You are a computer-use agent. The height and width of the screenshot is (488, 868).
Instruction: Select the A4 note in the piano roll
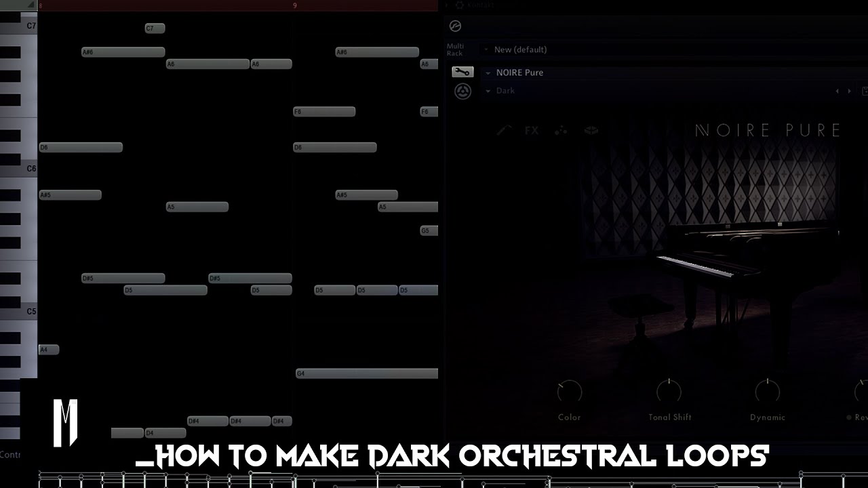click(x=49, y=350)
